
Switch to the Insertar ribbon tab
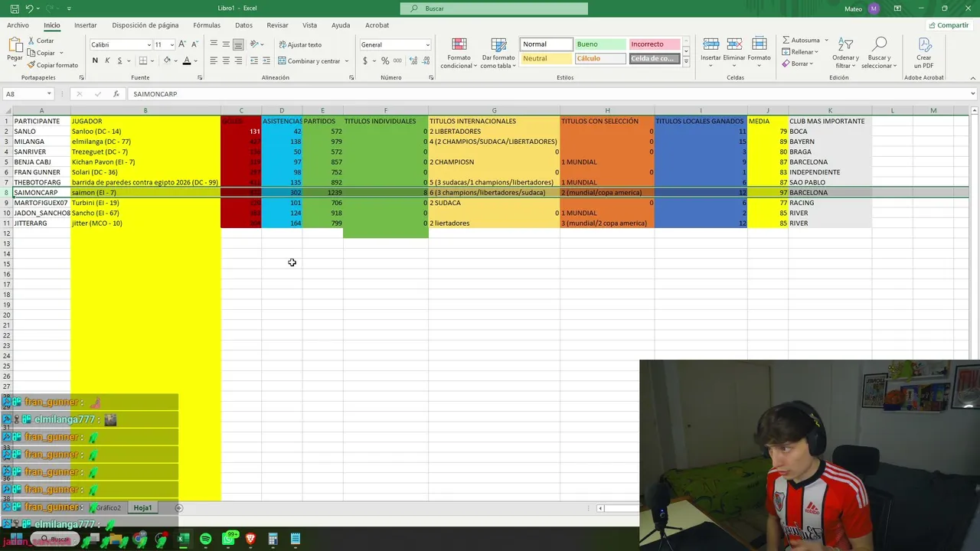pyautogui.click(x=86, y=25)
